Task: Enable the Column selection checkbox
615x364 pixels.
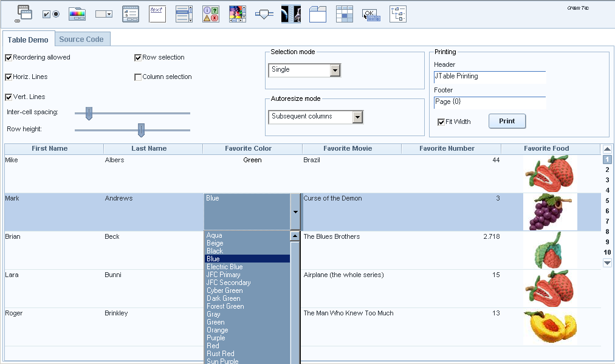Action: tap(138, 77)
